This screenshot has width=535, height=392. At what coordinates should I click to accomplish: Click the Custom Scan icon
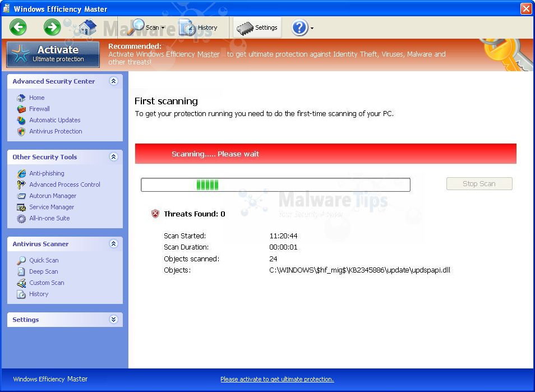[x=21, y=283]
